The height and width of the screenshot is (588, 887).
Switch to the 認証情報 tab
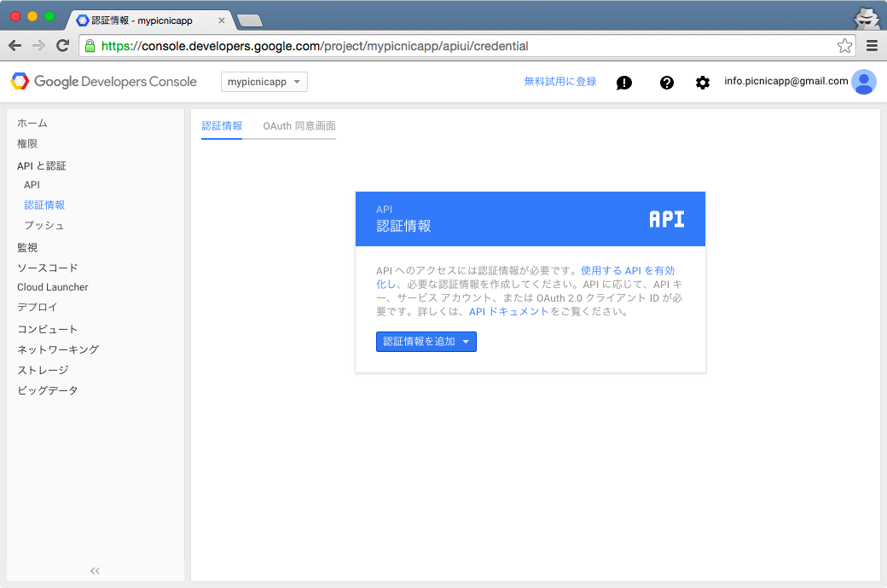pyautogui.click(x=222, y=126)
